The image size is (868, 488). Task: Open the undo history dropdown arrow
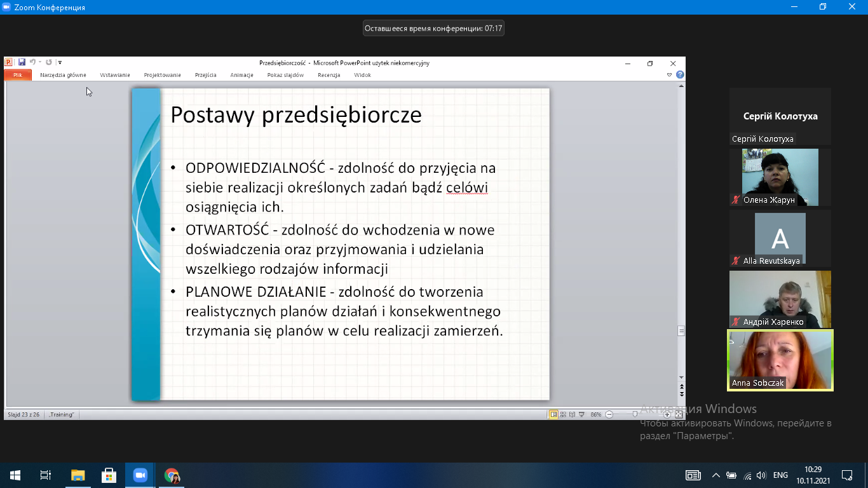coord(39,62)
